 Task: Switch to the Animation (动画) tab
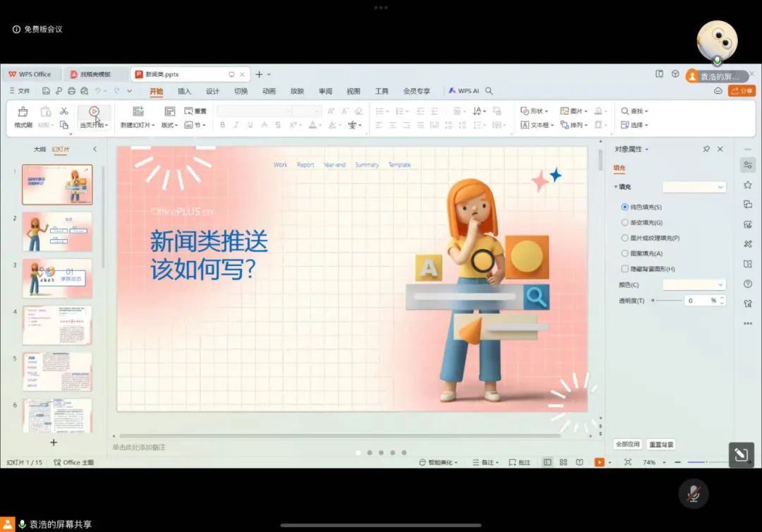point(269,91)
